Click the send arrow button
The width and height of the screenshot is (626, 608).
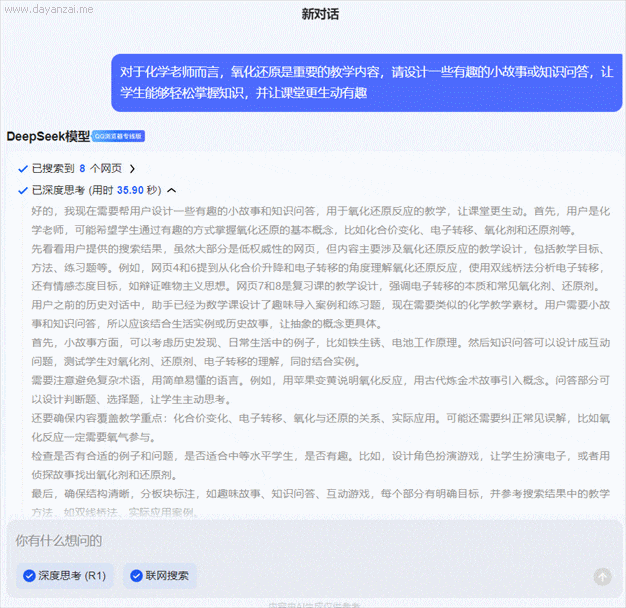[x=602, y=576]
